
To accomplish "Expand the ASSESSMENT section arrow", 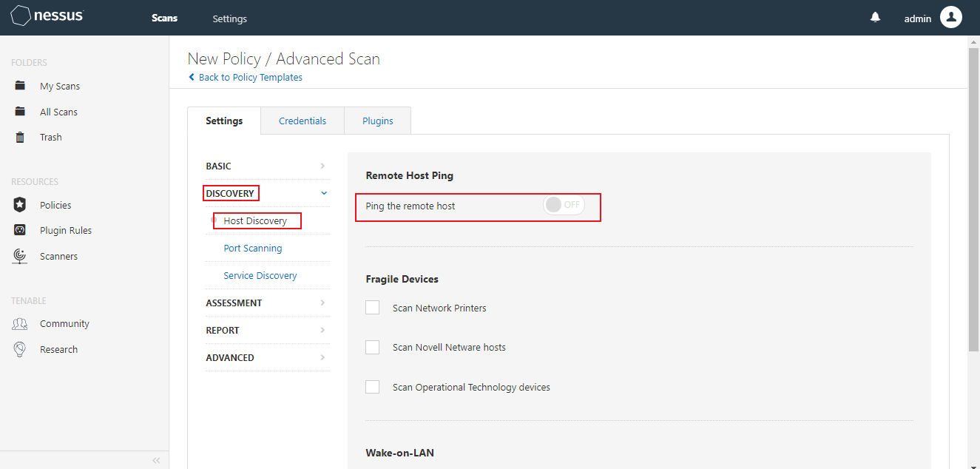I will pos(322,303).
